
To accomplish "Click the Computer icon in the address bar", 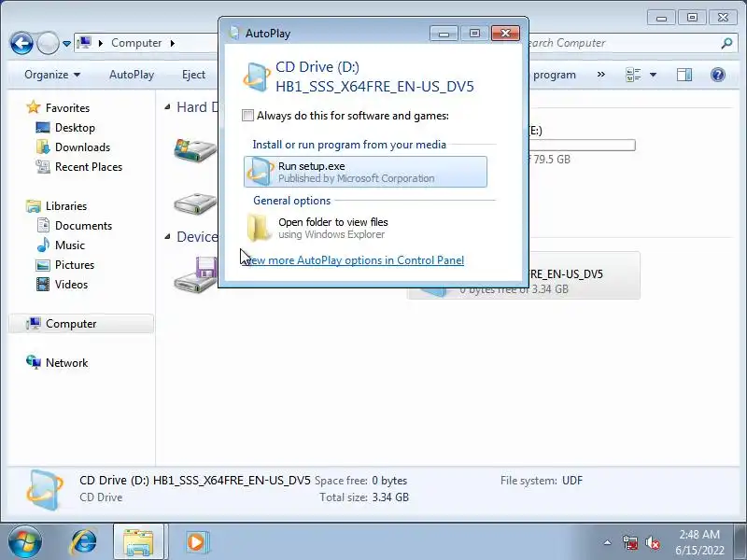I will click(84, 43).
